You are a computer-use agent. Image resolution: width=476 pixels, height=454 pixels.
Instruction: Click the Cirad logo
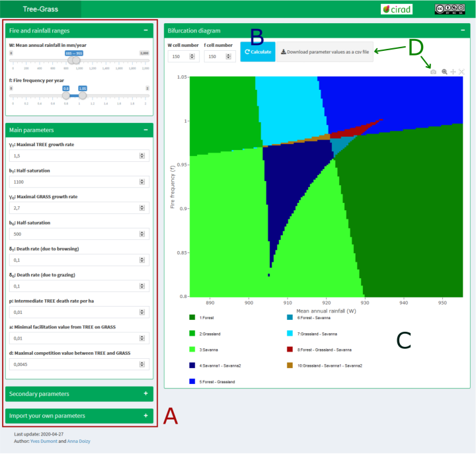(397, 9)
